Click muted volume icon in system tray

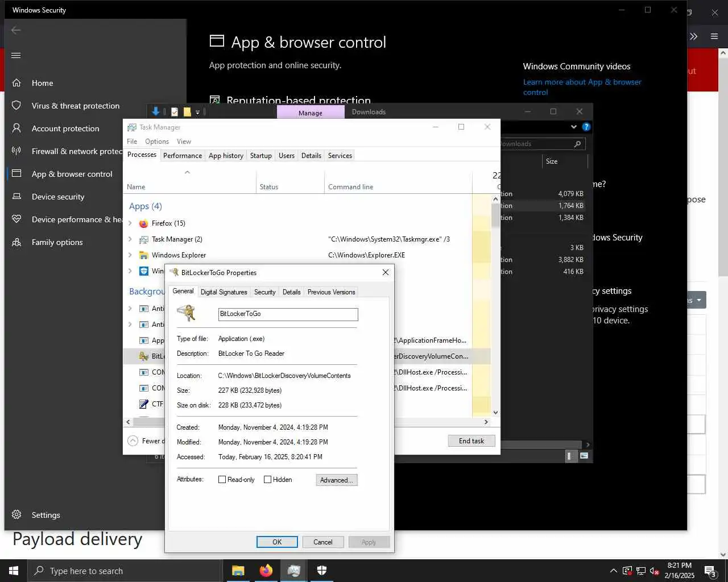[x=655, y=571]
